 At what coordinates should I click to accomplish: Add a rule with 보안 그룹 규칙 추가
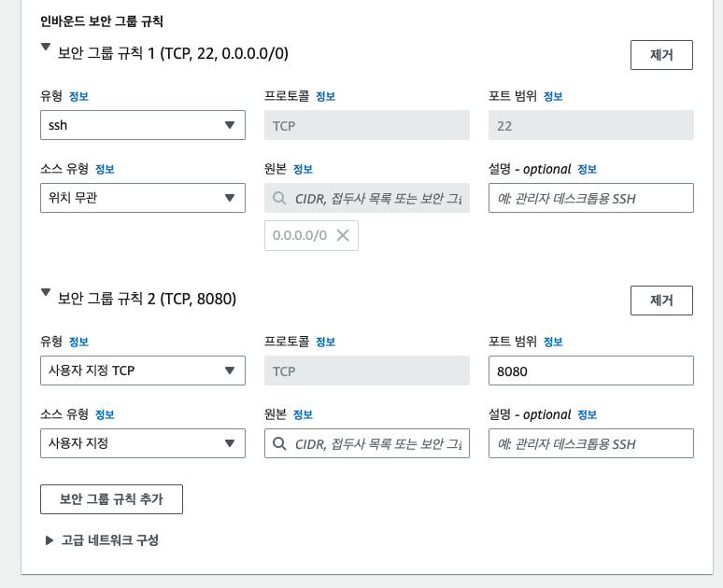[x=111, y=499]
